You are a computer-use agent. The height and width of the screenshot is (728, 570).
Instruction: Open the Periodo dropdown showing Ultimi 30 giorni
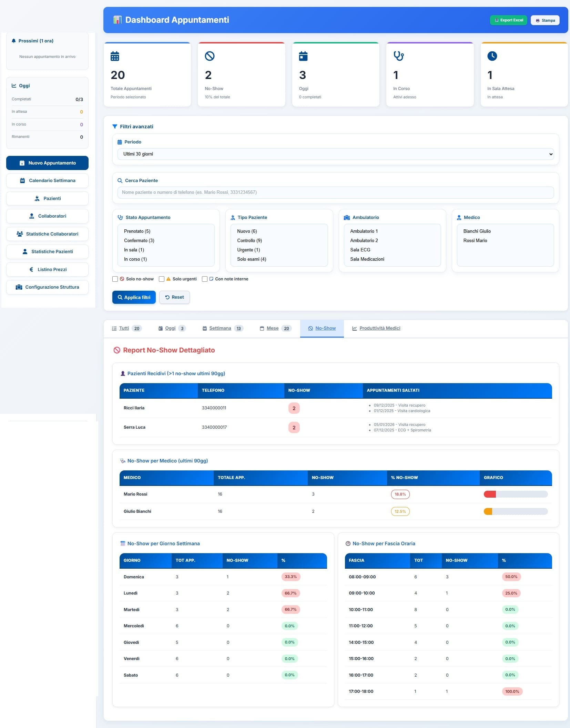click(x=335, y=154)
